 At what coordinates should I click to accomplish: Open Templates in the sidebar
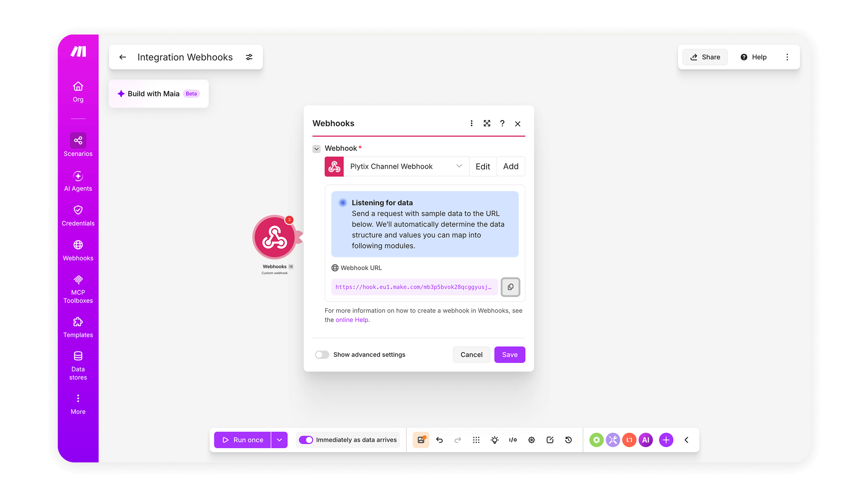(x=78, y=327)
